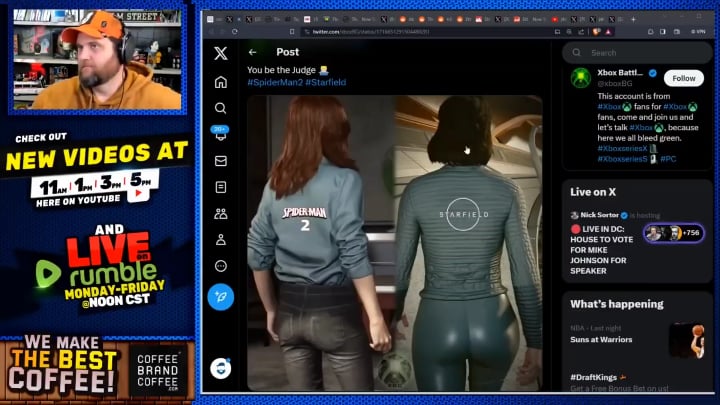Open Suns at Warriors trending item

coord(637,340)
